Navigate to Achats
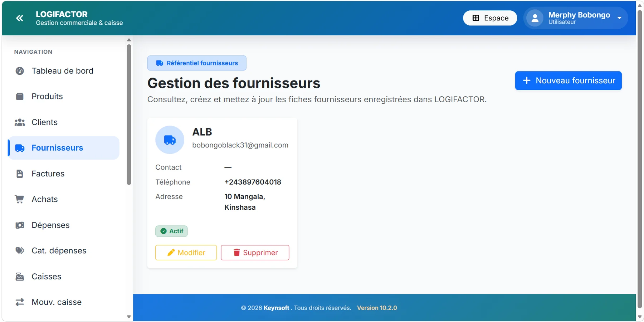The height and width of the screenshot is (322, 644). click(64, 199)
